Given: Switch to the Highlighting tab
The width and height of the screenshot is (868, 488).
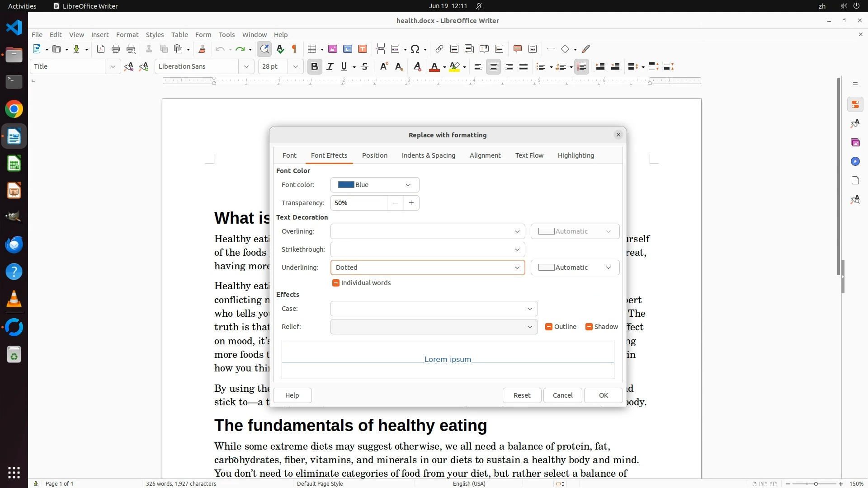Looking at the screenshot, I should point(576,155).
